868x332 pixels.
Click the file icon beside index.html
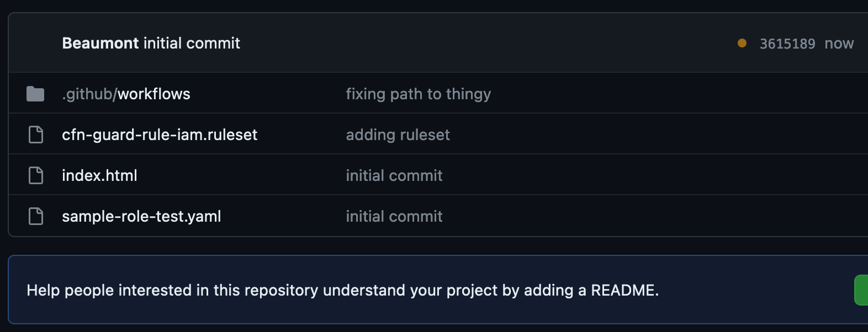coord(35,175)
